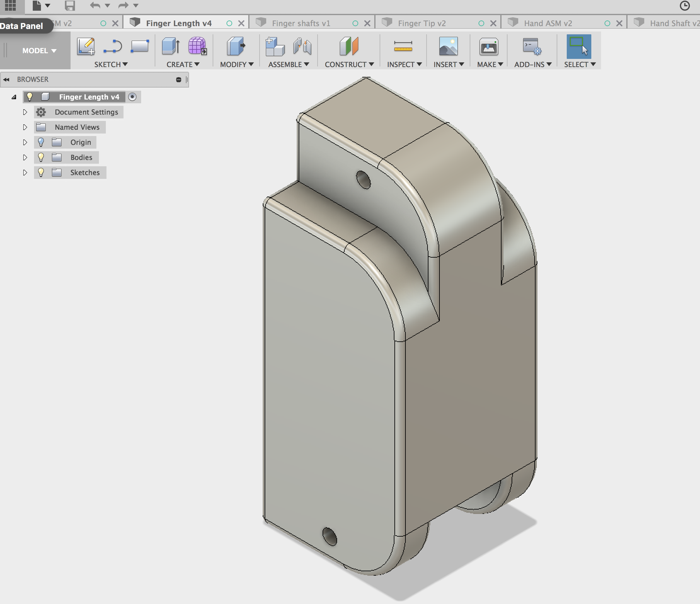Click the browser panel minimize dot
Screen dimensions: 700x604
tap(179, 80)
